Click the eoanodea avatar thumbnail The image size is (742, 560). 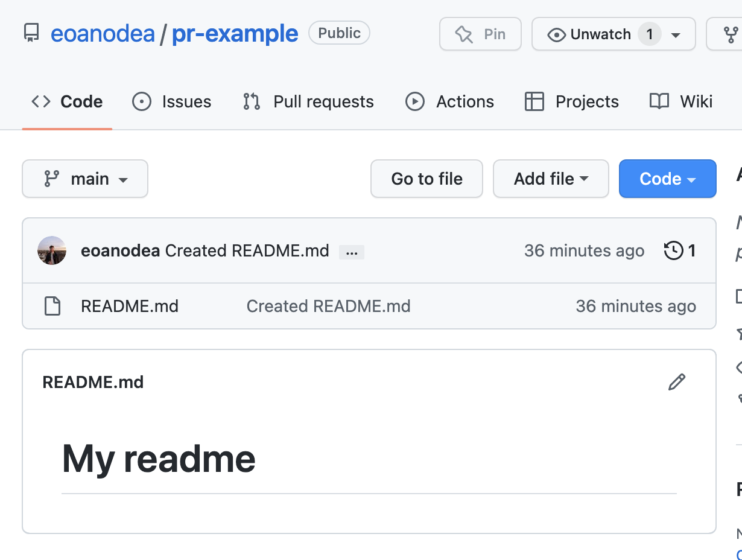pos(52,250)
